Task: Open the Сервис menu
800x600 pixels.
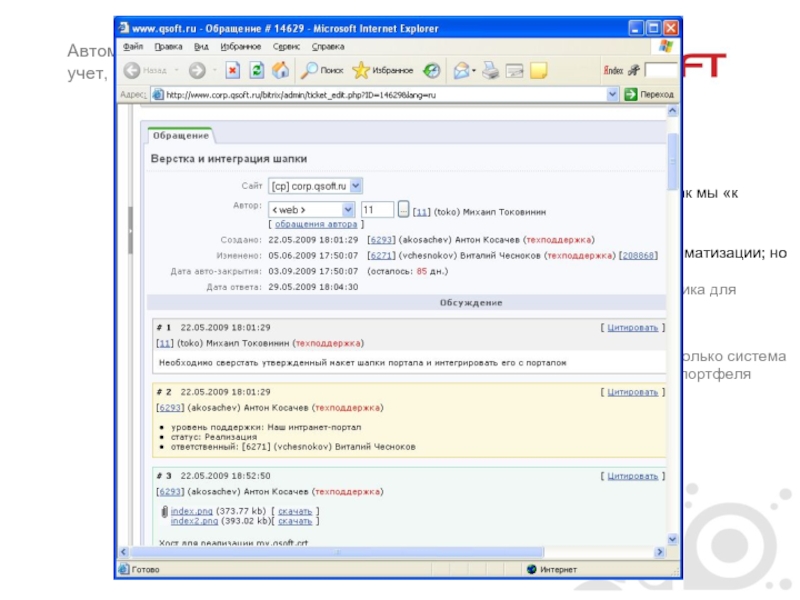Action: tap(286, 46)
